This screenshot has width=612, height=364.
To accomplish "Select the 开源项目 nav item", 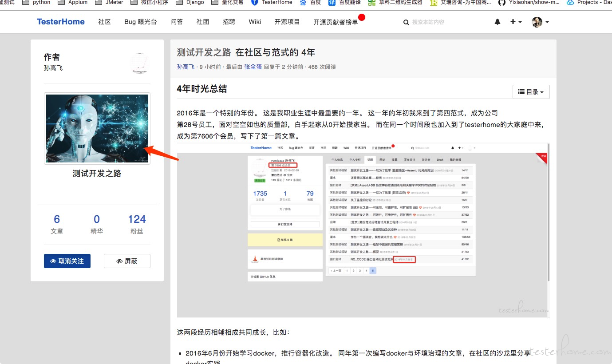I will click(287, 22).
